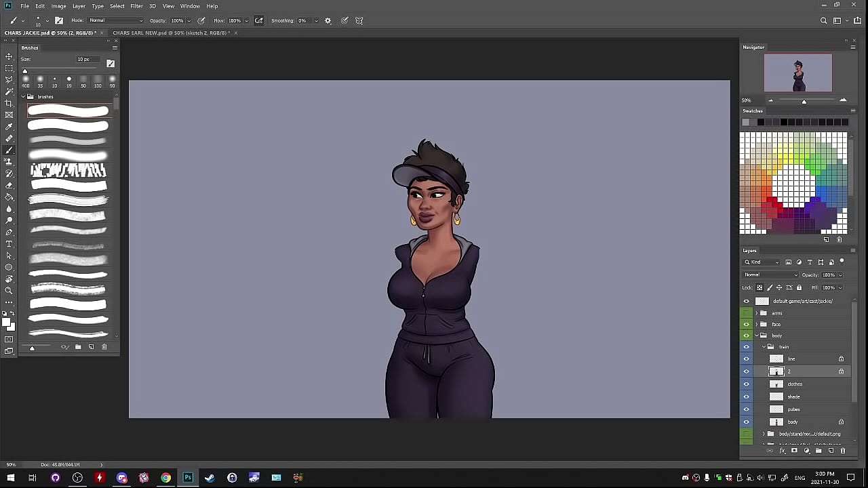Open the layer blend mode dropdown
Screen dimensions: 868x488
[x=771, y=275]
